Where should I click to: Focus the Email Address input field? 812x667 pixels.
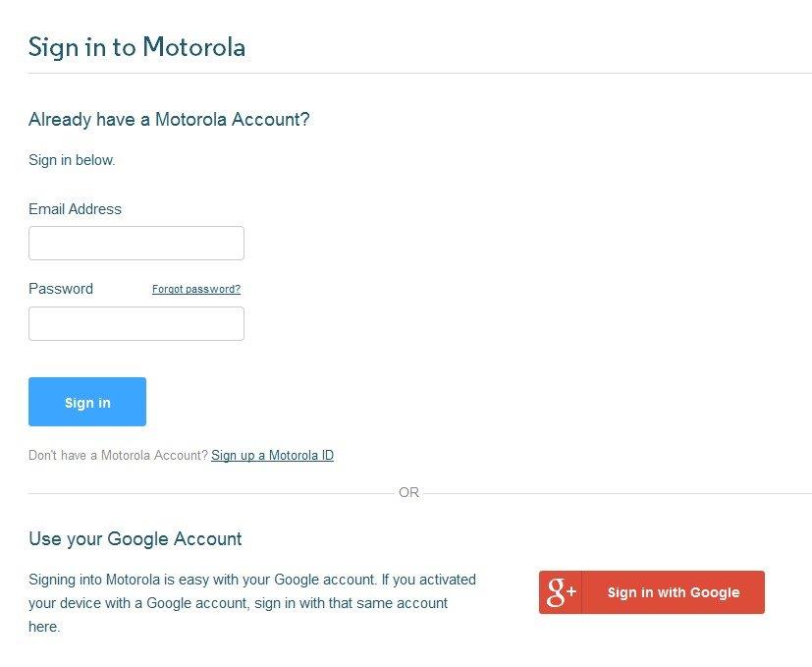pos(136,244)
